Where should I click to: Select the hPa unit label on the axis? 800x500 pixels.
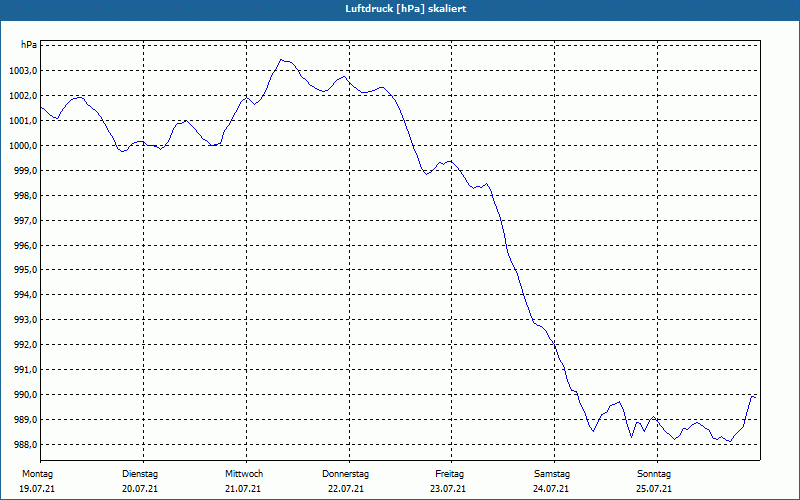tap(29, 45)
